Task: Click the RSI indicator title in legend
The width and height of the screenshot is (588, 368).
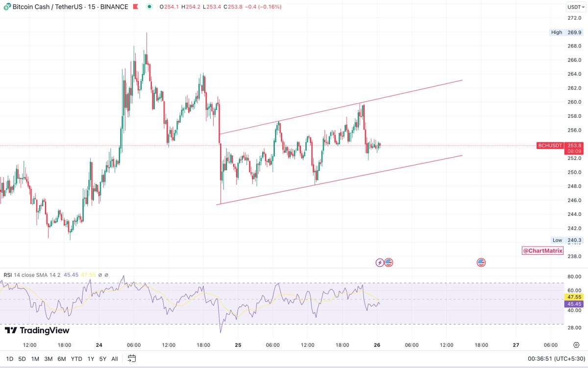Action: [x=8, y=275]
